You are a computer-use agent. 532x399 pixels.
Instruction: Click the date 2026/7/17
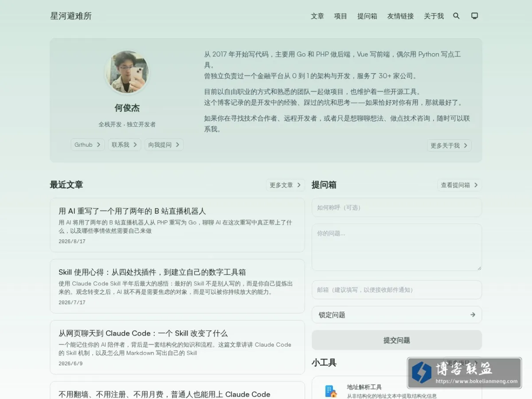click(x=72, y=303)
